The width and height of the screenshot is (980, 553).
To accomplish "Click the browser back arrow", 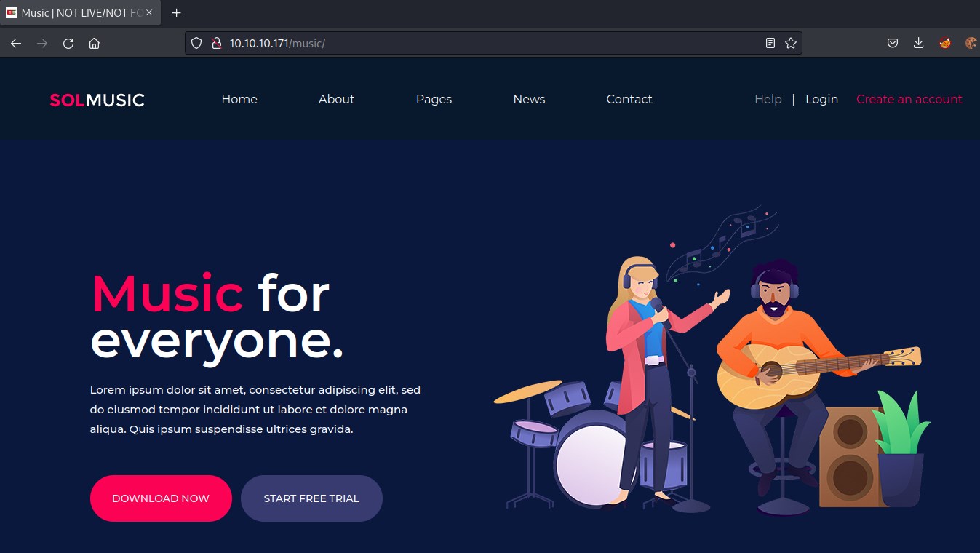I will click(16, 44).
